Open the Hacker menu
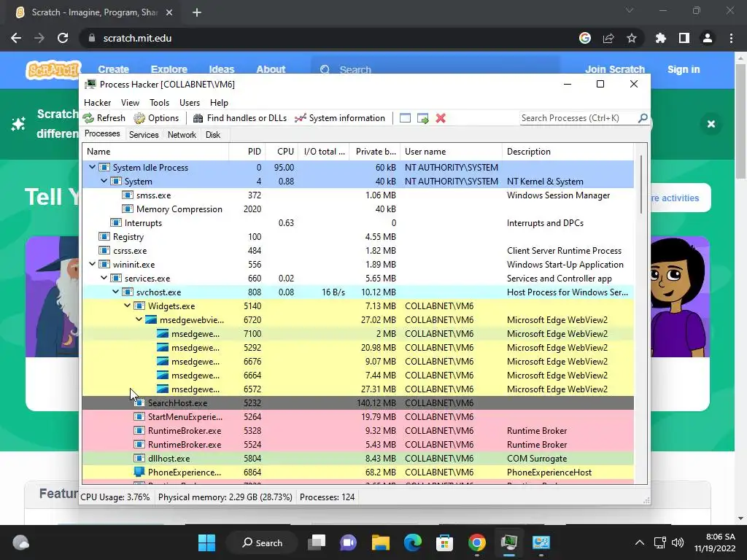This screenshot has width=747, height=560. [97, 103]
